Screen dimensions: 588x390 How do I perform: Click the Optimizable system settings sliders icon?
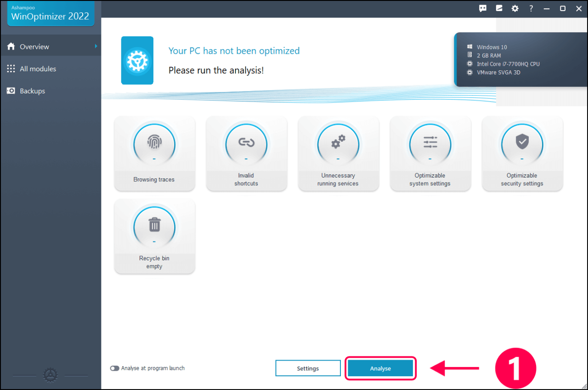[430, 142]
